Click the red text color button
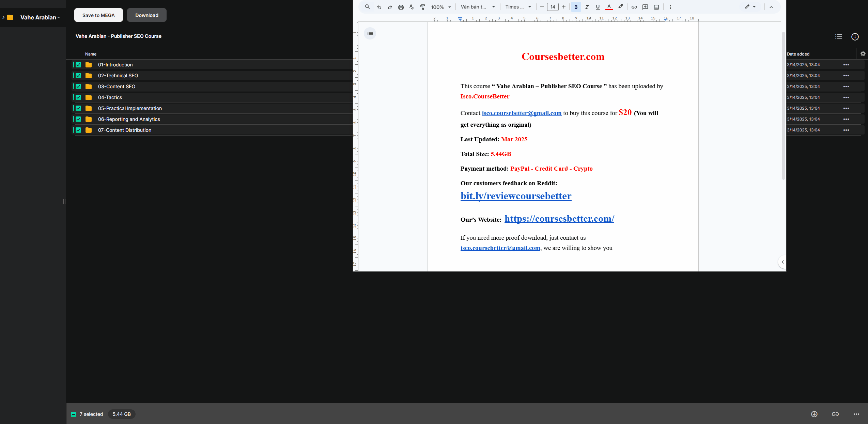 [x=609, y=7]
